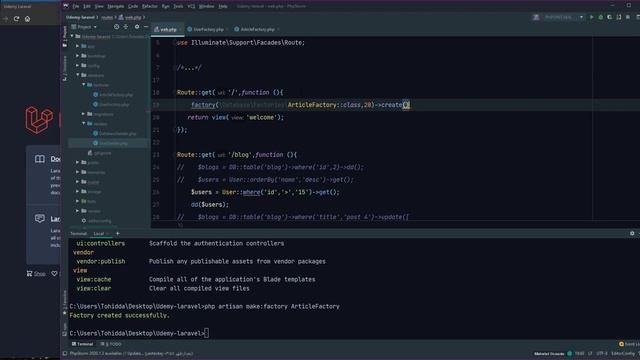
Task: Expand the app folder
Action: coord(78,46)
